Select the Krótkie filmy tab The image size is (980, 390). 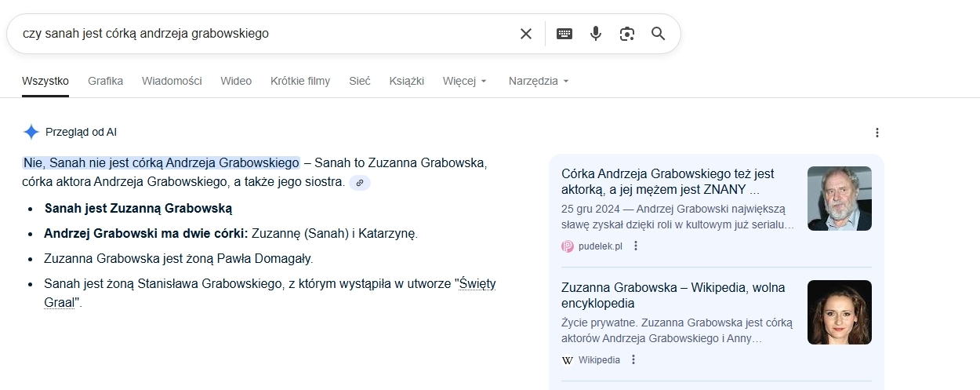pyautogui.click(x=300, y=81)
